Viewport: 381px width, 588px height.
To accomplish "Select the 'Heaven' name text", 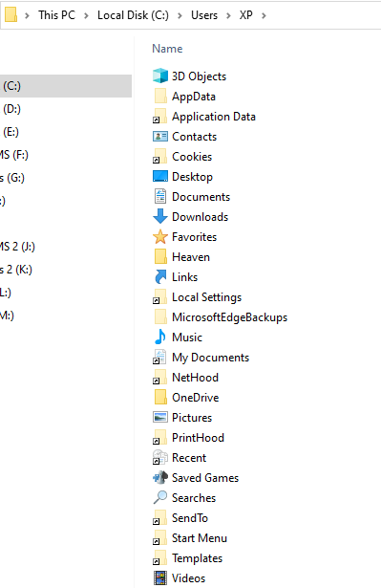I will tap(191, 257).
